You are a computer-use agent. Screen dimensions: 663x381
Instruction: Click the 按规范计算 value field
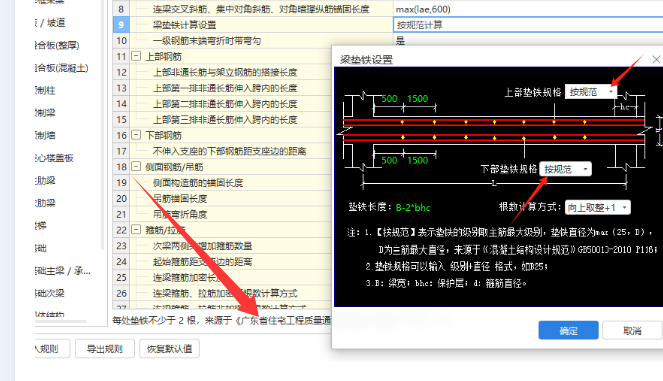point(528,25)
